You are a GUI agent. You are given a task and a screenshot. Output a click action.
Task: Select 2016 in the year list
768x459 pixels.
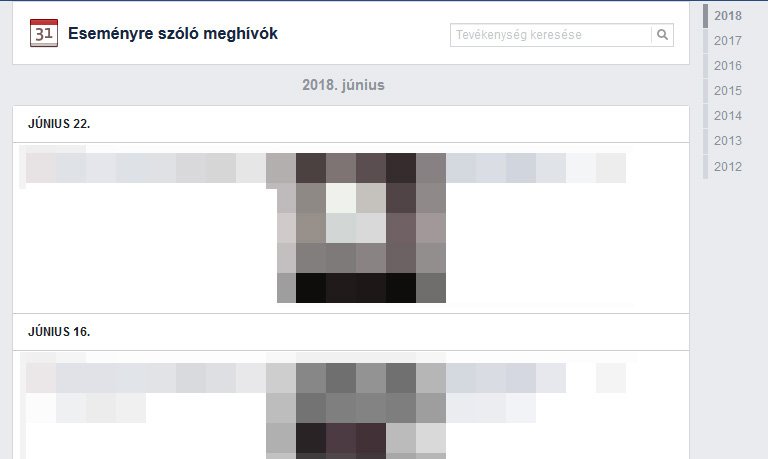coord(727,66)
